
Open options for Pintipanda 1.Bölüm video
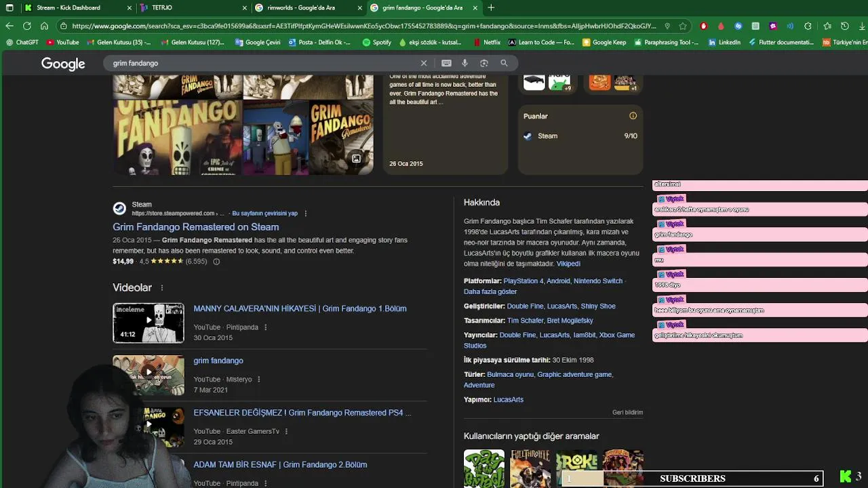coord(265,327)
